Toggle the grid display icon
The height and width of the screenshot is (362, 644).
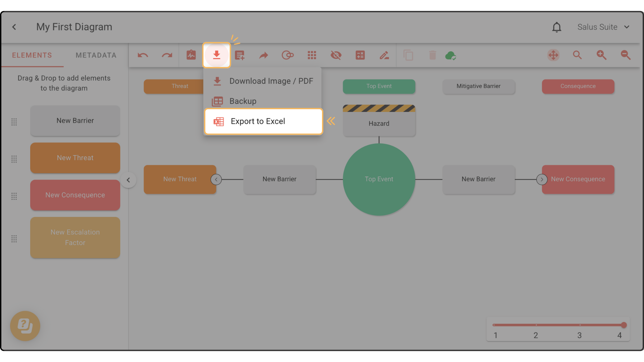312,55
